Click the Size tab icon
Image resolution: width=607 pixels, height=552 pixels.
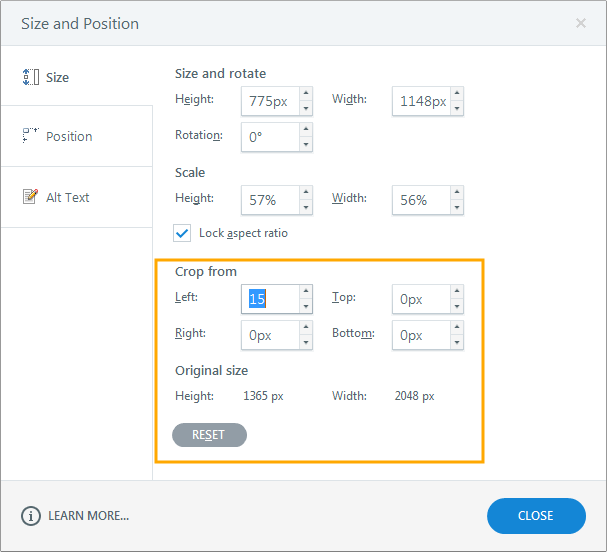point(31,77)
